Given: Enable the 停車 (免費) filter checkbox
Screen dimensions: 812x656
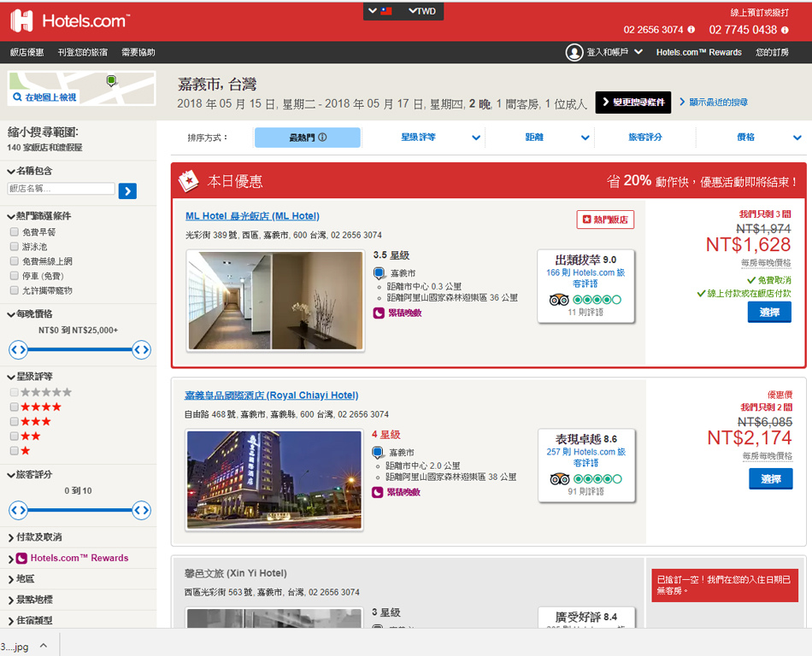Looking at the screenshot, I should pos(15,276).
